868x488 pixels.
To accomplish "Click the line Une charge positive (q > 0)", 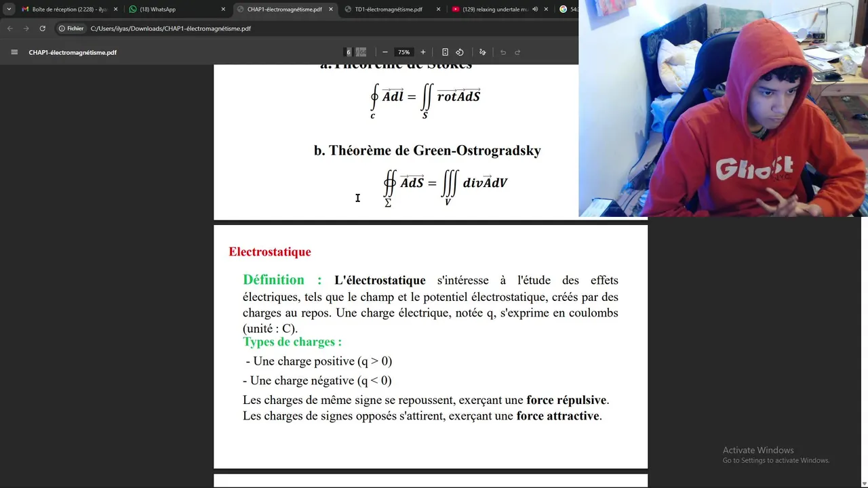I will [x=319, y=361].
